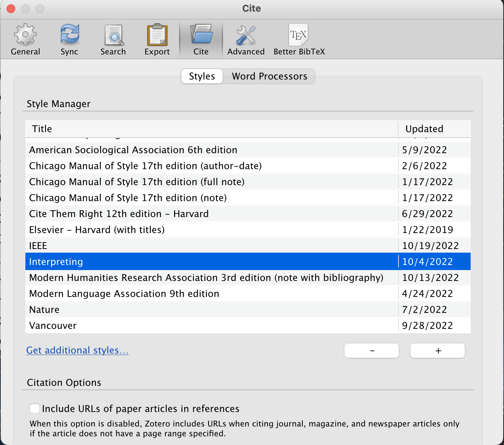Image resolution: width=504 pixels, height=445 pixels.
Task: Open the General preferences pane
Action: pyautogui.click(x=25, y=40)
